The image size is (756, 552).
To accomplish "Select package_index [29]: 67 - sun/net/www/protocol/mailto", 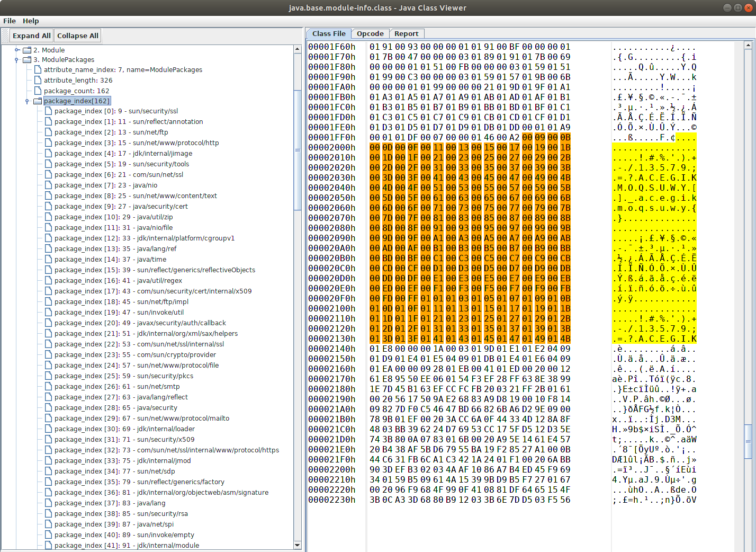I will pyautogui.click(x=142, y=418).
